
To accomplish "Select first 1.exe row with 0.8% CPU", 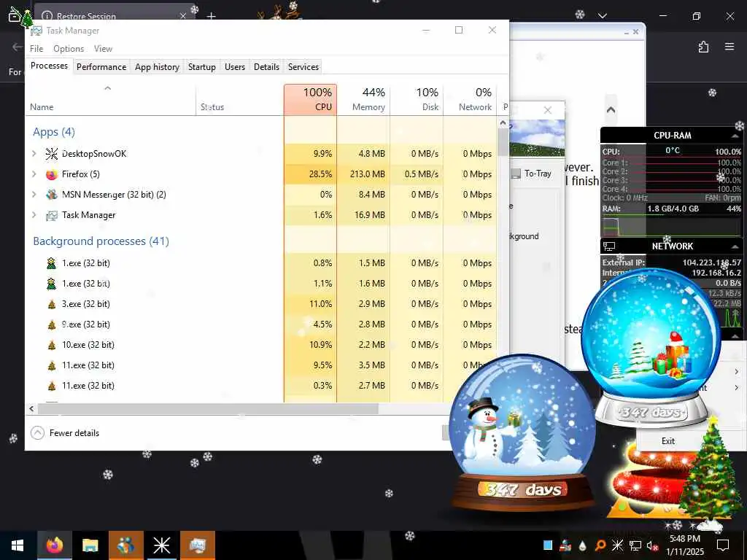I will pyautogui.click(x=261, y=262).
